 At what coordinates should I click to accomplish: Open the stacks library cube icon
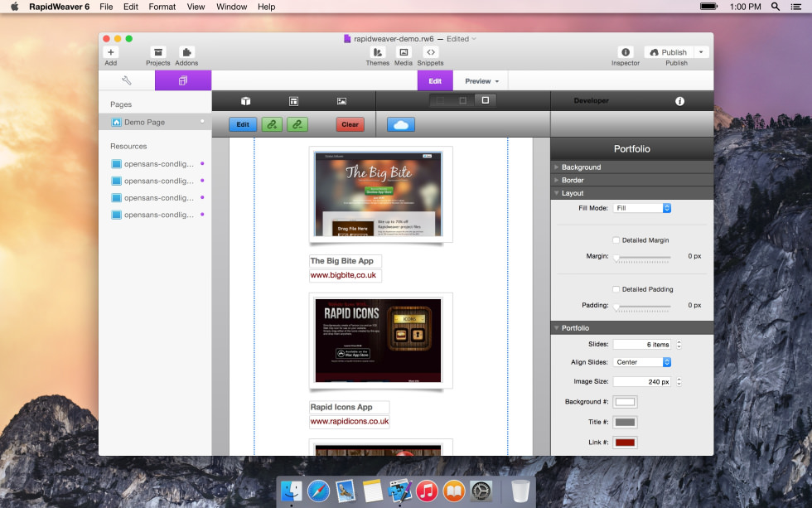[x=245, y=101]
